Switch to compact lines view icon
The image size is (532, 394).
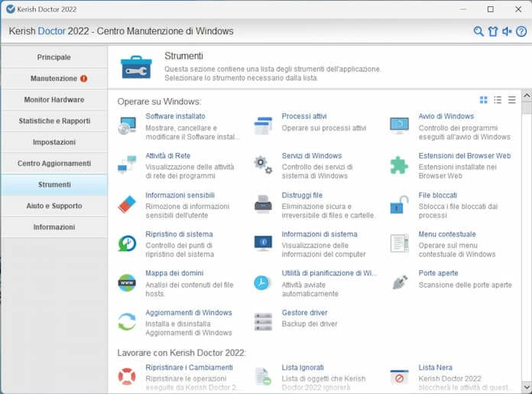tap(511, 99)
